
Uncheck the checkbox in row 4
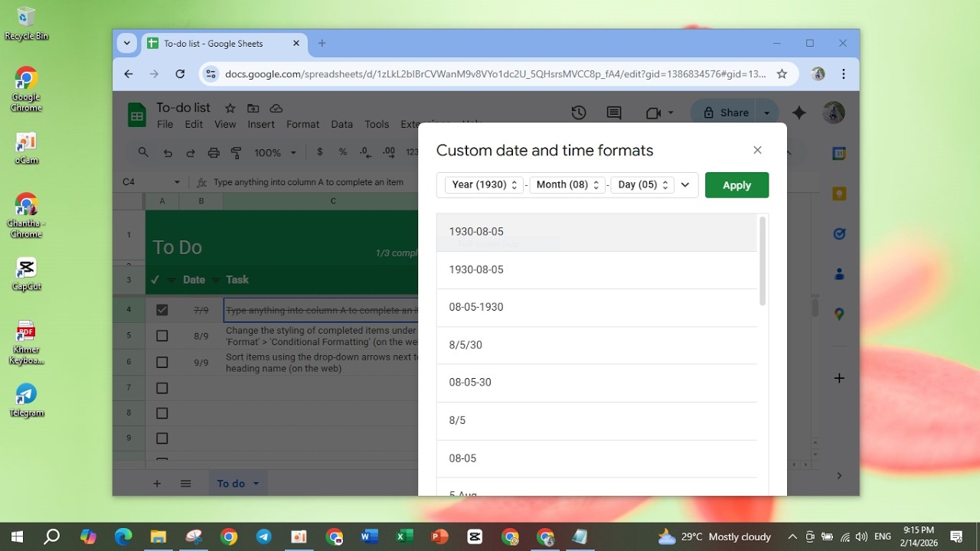pyautogui.click(x=162, y=310)
